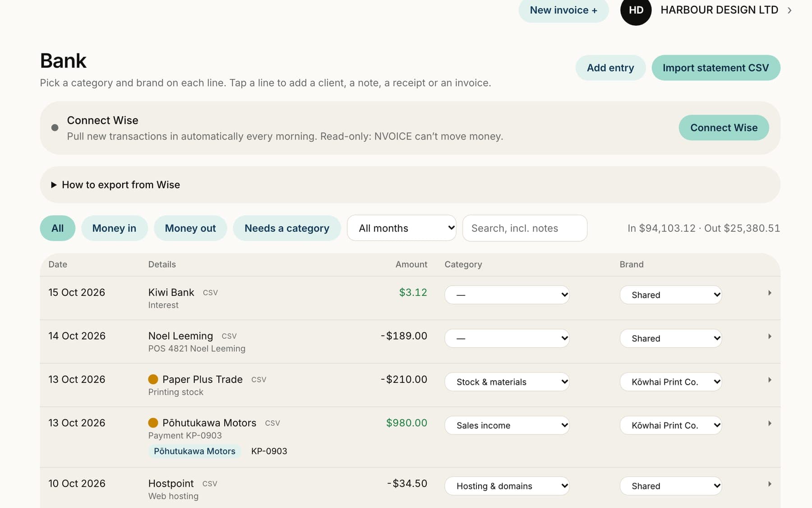The width and height of the screenshot is (812, 508).
Task: Click the grey status dot beside Connect Wise
Action: [55, 128]
